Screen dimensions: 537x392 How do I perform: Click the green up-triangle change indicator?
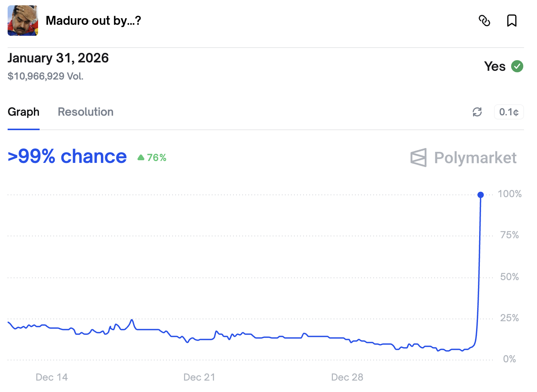point(141,157)
